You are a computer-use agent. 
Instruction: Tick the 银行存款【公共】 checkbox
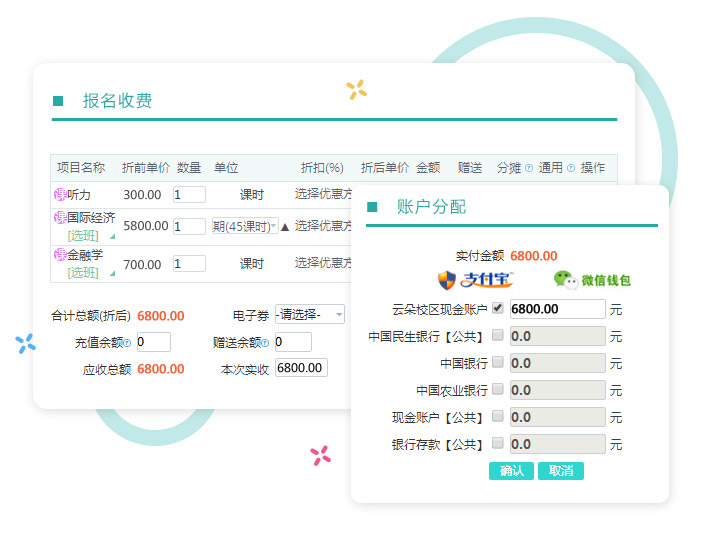pos(498,443)
